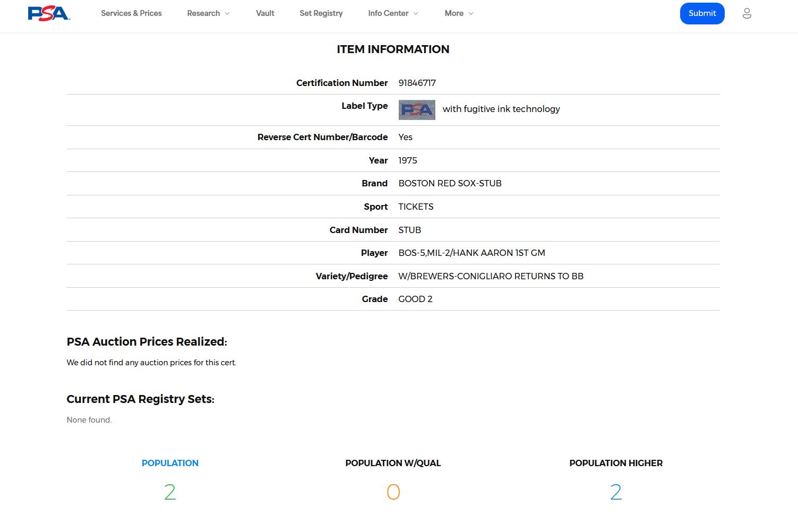Click the green population count 2
798x532 pixels.
[x=170, y=492]
